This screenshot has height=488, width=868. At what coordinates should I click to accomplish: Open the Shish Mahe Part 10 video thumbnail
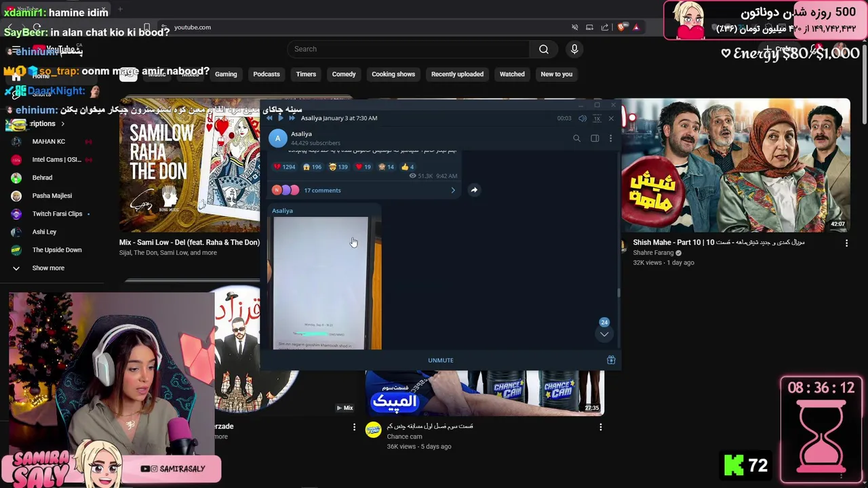(x=736, y=165)
